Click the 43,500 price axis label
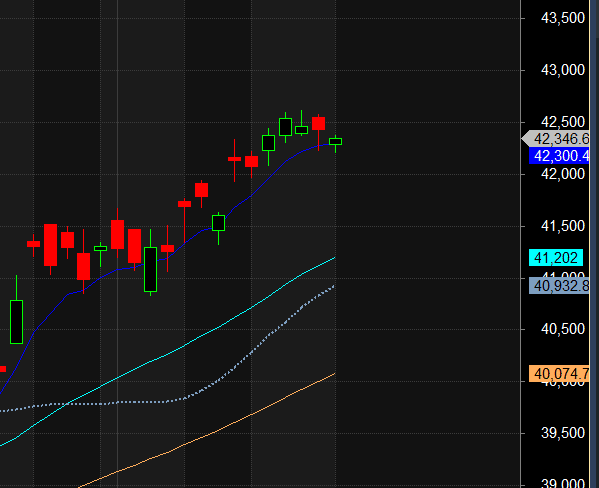Screen dimensions: 599x488 tap(563, 18)
